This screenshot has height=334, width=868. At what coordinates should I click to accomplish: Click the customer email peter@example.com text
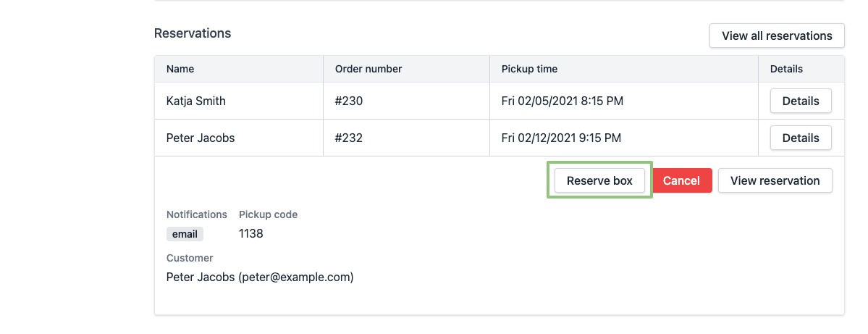pos(296,277)
